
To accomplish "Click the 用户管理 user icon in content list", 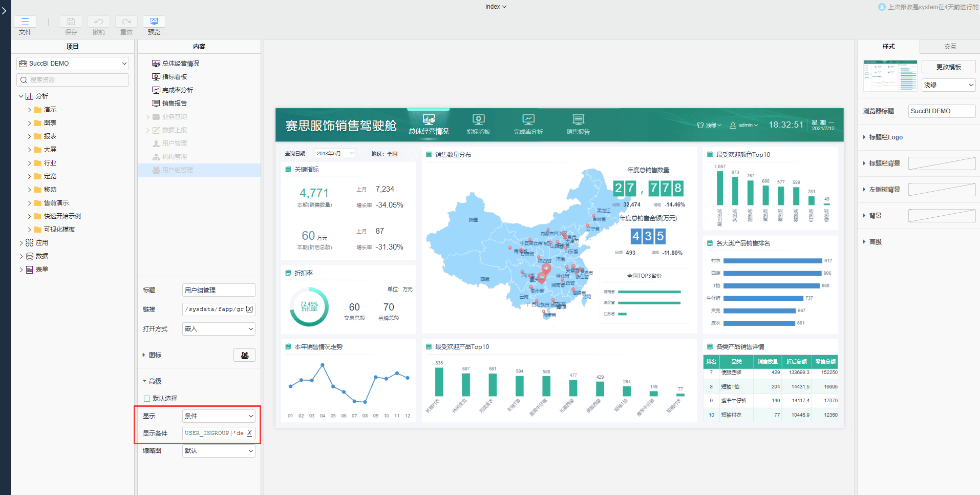I will click(157, 143).
